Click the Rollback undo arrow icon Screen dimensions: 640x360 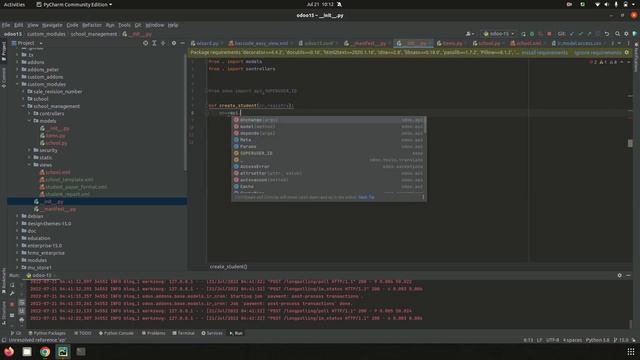(x=607, y=34)
